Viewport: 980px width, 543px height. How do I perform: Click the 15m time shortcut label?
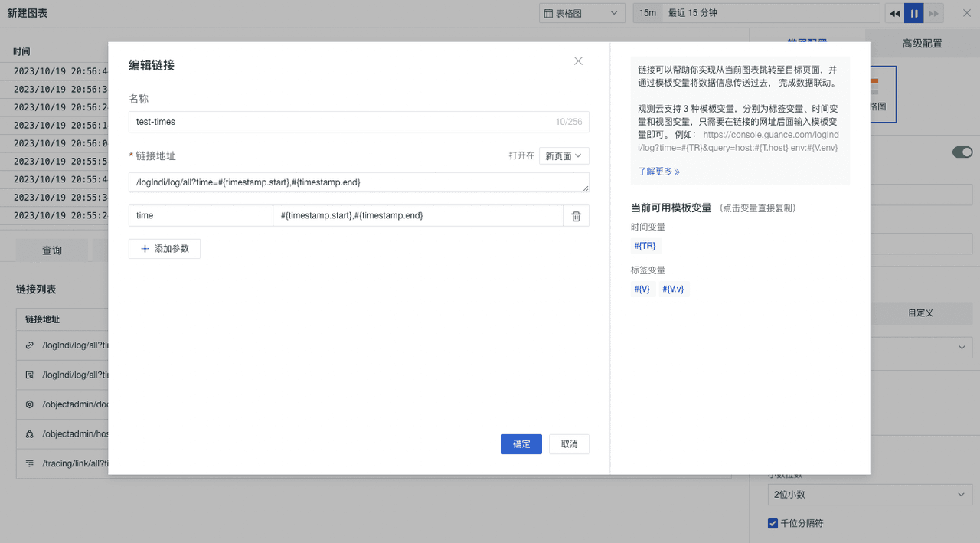tap(648, 13)
